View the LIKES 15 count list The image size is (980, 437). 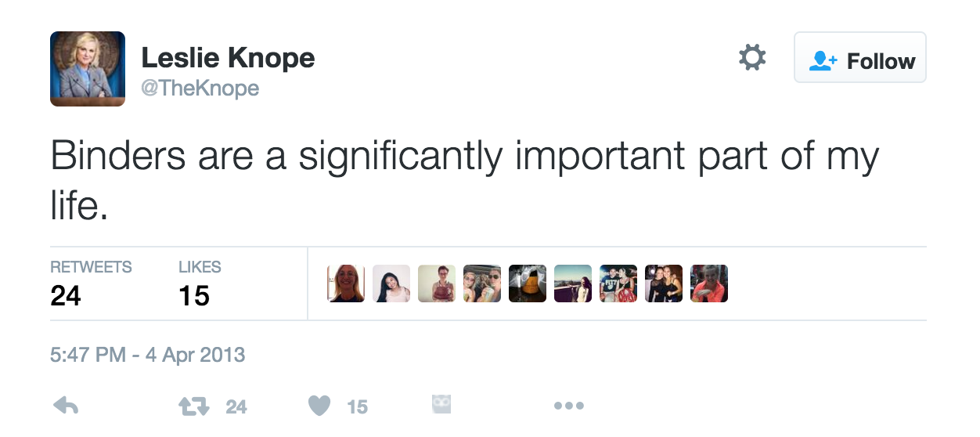pyautogui.click(x=199, y=283)
